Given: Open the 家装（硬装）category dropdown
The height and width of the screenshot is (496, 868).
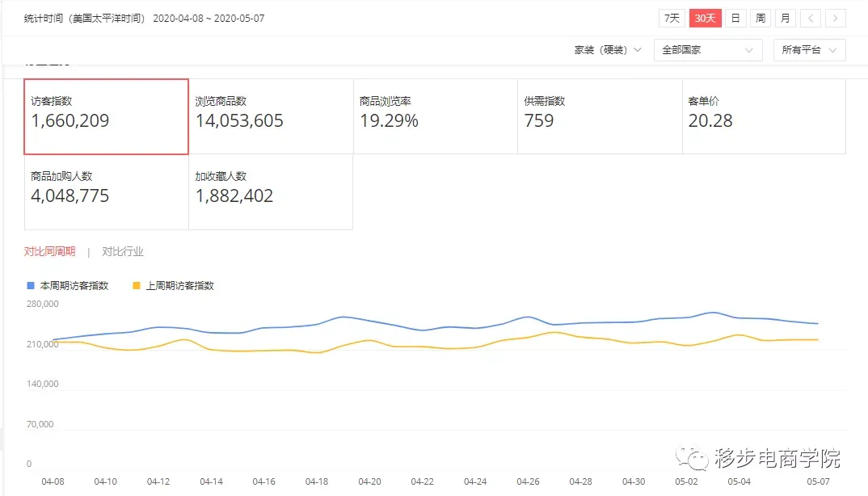Looking at the screenshot, I should (607, 50).
